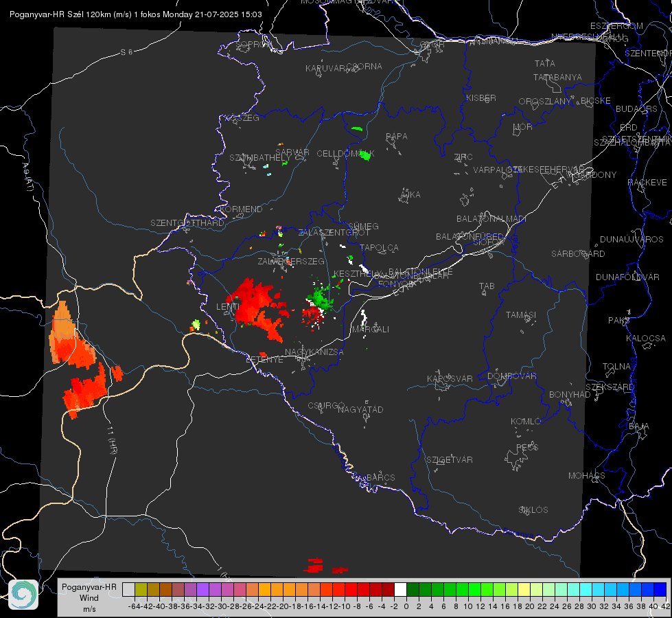Screen dimensions: 672x618
Task: Select the ÉRD town label
Action: coord(629,128)
